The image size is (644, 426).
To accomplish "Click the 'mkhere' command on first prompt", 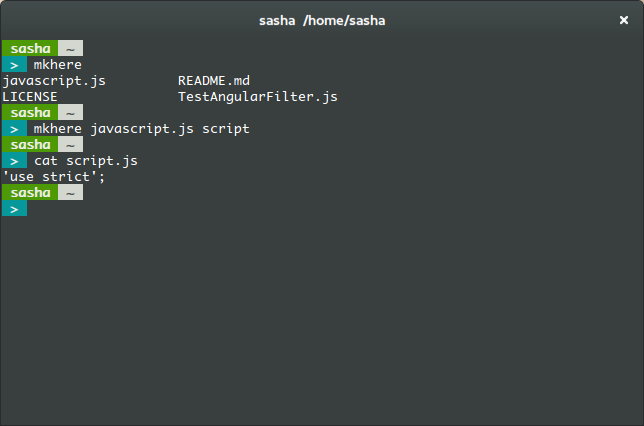I will pyautogui.click(x=58, y=64).
